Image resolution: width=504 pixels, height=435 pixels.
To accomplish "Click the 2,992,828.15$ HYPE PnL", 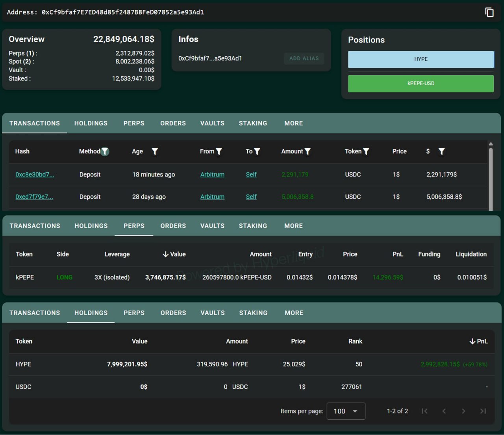I will click(440, 364).
